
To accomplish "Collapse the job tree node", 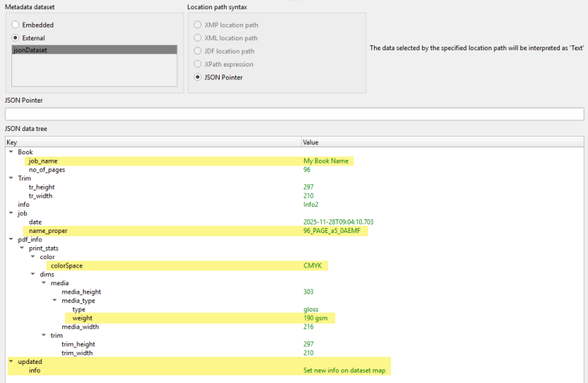I will click(11, 213).
